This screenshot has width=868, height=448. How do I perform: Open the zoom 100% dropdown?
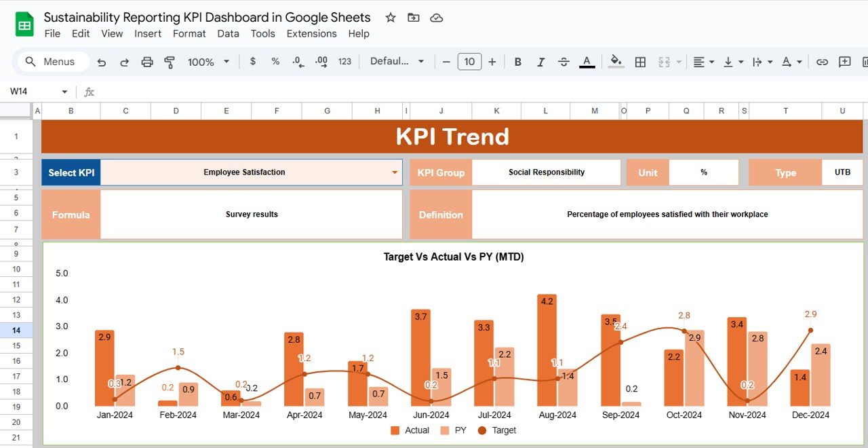point(208,62)
